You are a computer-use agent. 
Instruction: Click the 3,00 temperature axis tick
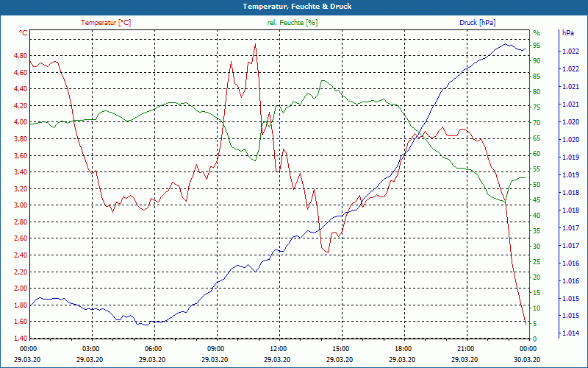pos(21,205)
